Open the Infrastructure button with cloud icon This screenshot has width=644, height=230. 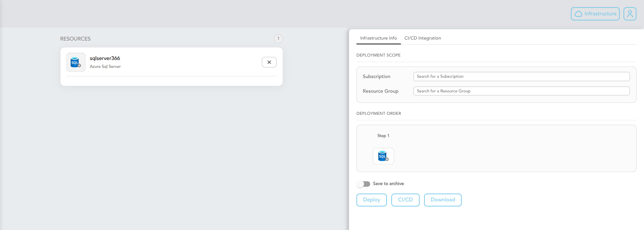pyautogui.click(x=595, y=14)
